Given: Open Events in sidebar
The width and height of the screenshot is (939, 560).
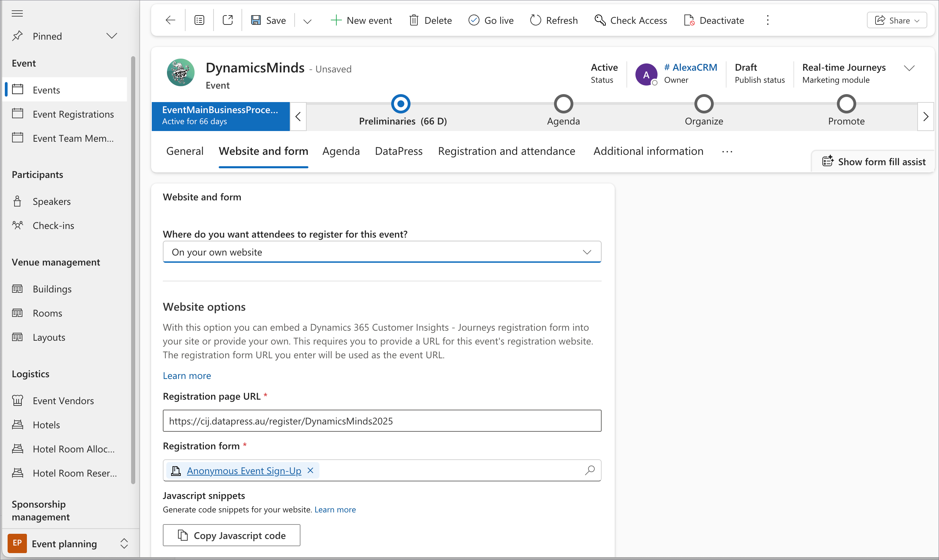Looking at the screenshot, I should 65,90.
